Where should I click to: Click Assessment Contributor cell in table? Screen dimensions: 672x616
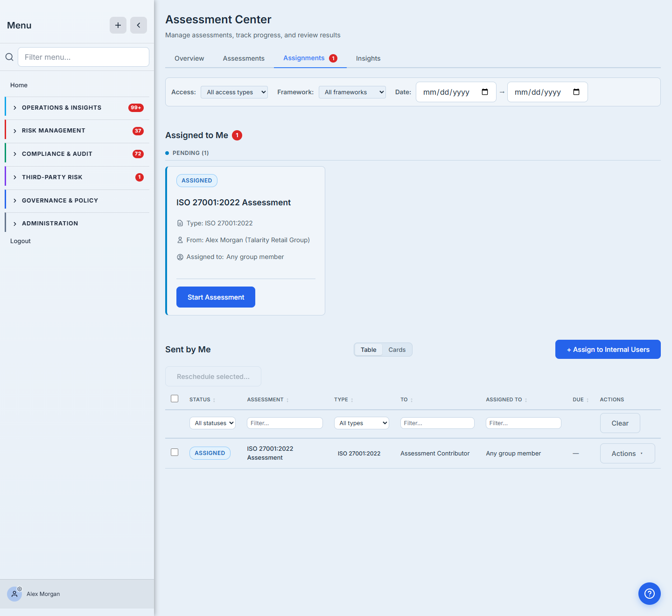tap(435, 454)
